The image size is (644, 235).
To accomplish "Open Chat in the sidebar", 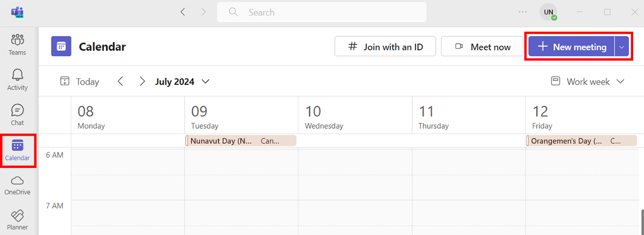I will tap(17, 114).
